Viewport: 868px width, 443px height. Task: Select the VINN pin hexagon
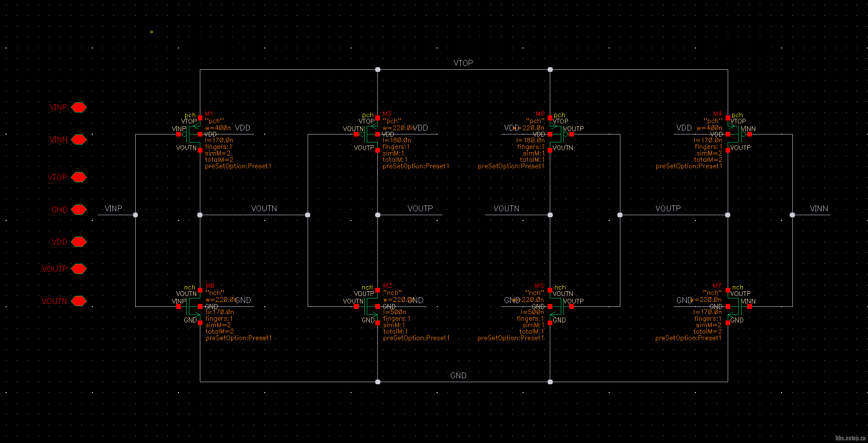(x=79, y=139)
